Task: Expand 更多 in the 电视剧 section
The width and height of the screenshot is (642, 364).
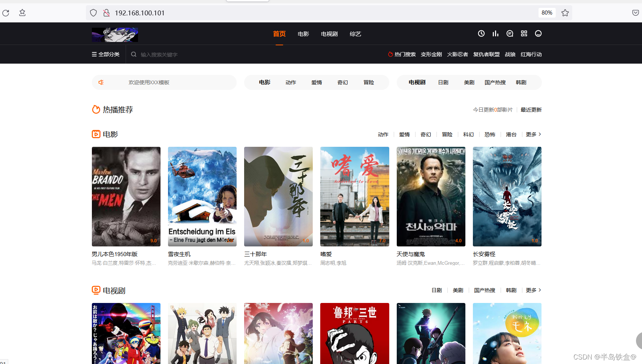Action: (533, 290)
